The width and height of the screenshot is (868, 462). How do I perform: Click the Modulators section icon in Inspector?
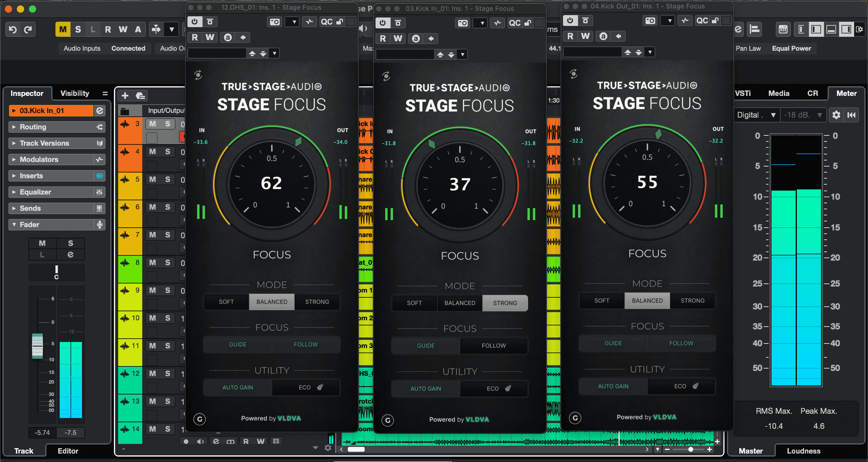click(x=99, y=160)
